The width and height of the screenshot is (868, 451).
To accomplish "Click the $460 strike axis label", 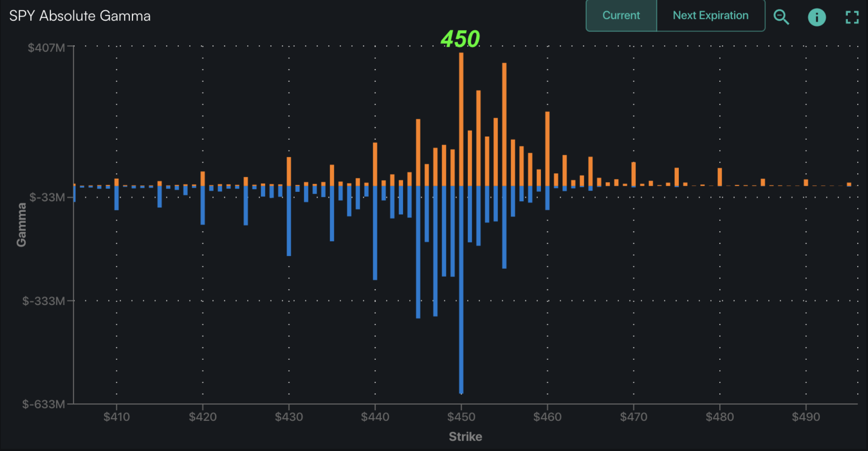I will pyautogui.click(x=547, y=417).
